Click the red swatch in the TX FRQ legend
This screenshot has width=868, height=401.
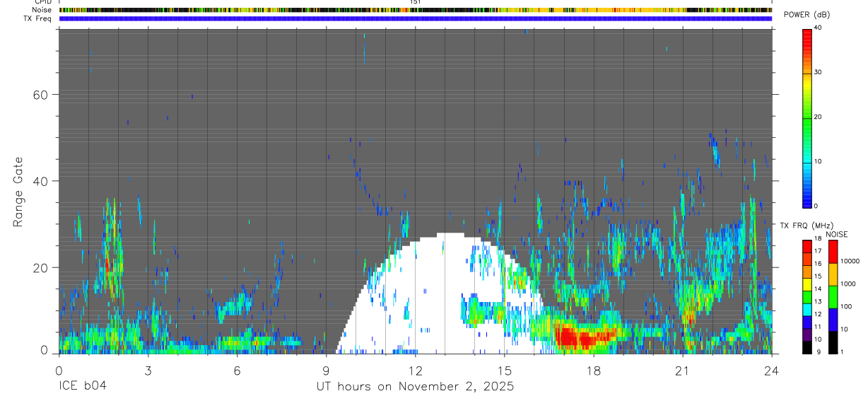[807, 246]
